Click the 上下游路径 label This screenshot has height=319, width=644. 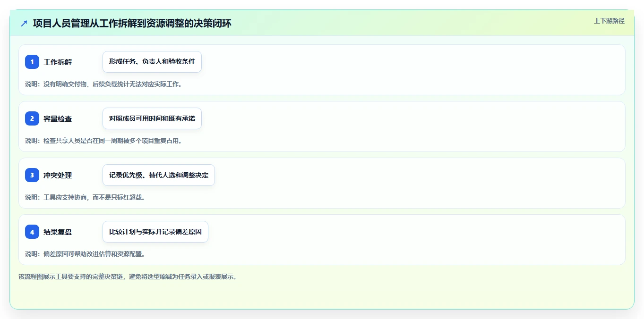point(609,21)
